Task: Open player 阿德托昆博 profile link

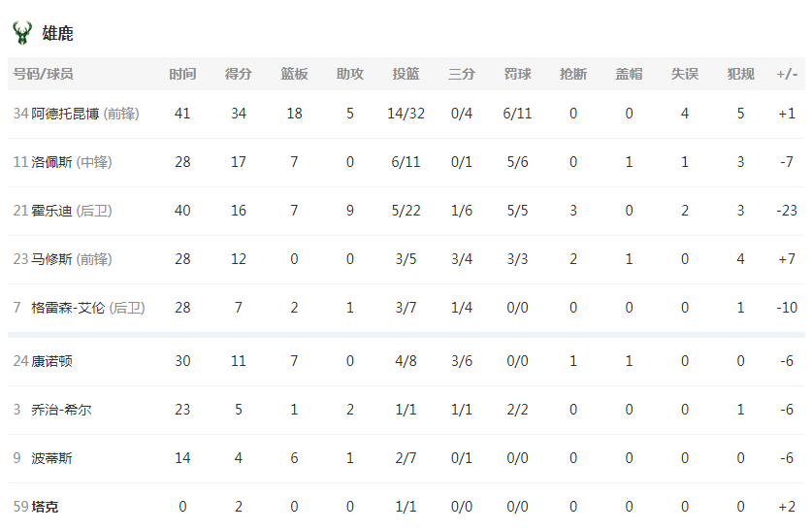Action: coord(65,114)
